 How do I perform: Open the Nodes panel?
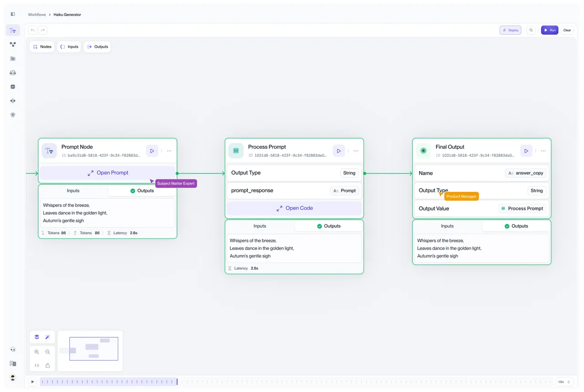click(x=42, y=47)
